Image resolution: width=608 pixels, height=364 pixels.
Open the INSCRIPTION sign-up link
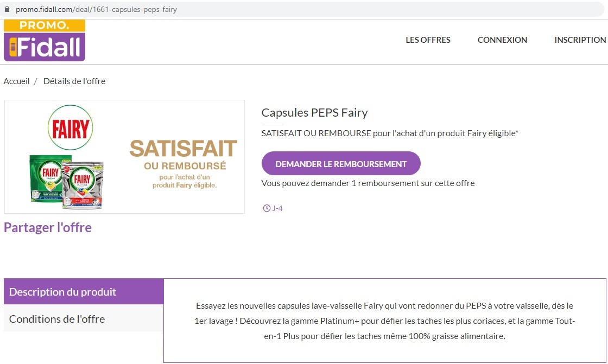coord(580,40)
